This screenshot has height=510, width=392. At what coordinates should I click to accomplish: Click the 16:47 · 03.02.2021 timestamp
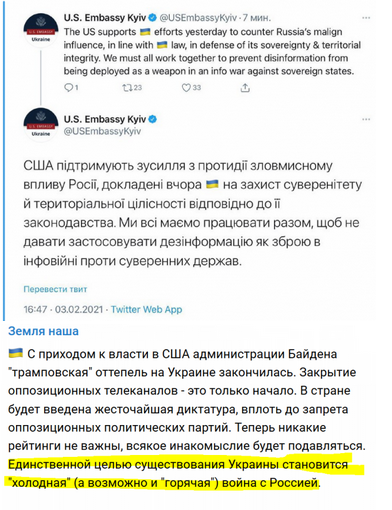tap(63, 309)
